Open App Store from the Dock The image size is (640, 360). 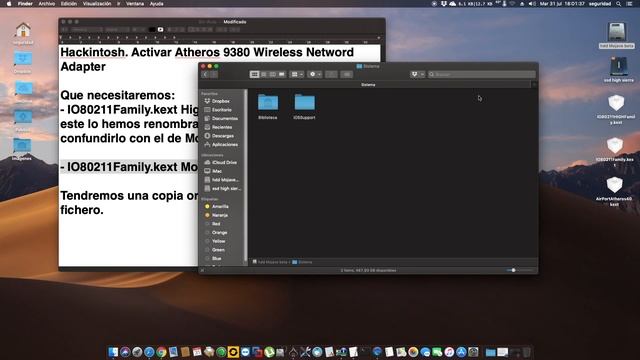point(461,352)
